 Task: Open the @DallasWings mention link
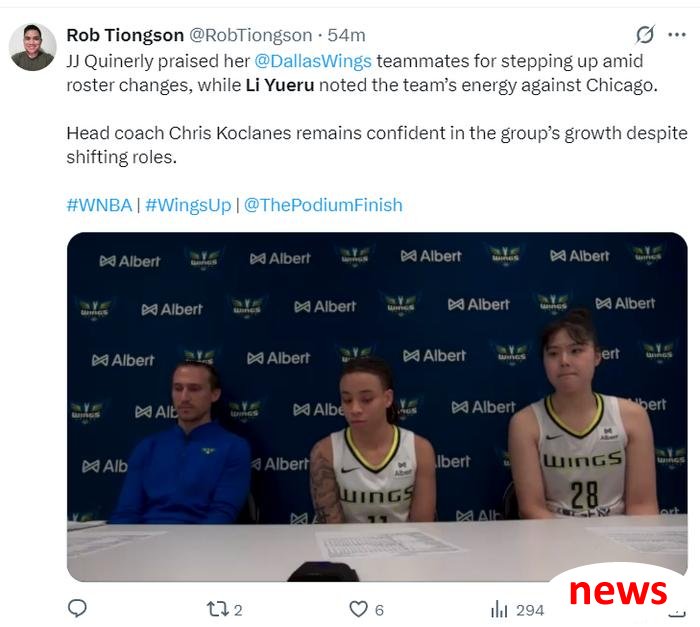[x=312, y=61]
